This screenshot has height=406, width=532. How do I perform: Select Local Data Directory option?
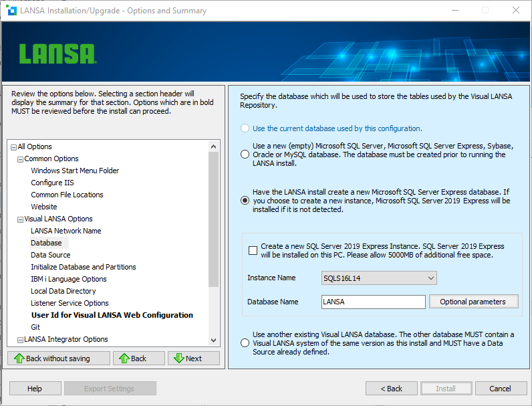point(63,291)
